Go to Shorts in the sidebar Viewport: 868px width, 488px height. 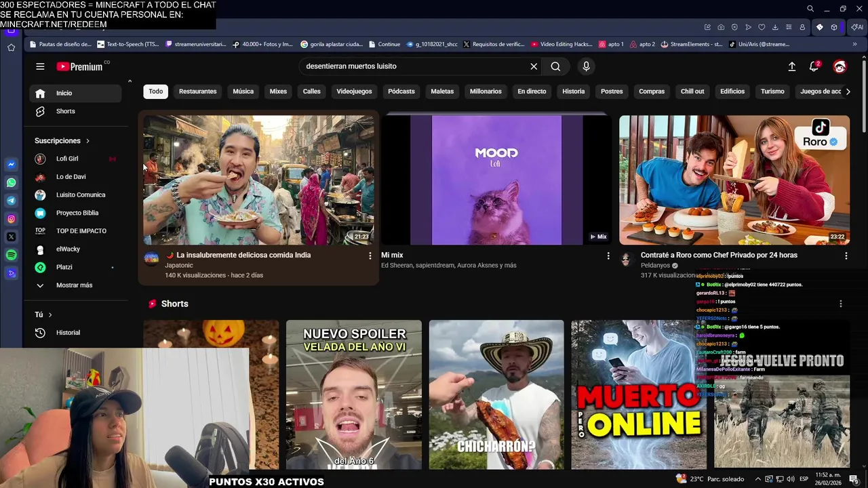tap(75, 111)
